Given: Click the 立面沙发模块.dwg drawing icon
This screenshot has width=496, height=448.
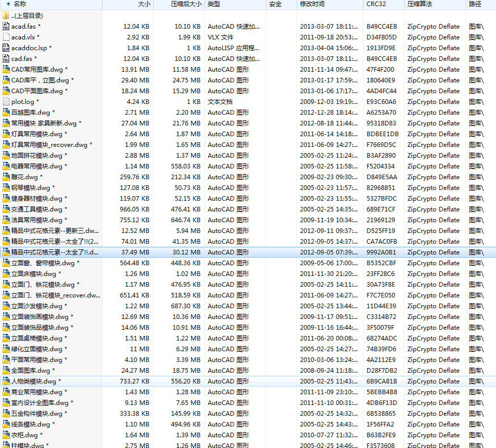Looking at the screenshot, I should point(6,306).
